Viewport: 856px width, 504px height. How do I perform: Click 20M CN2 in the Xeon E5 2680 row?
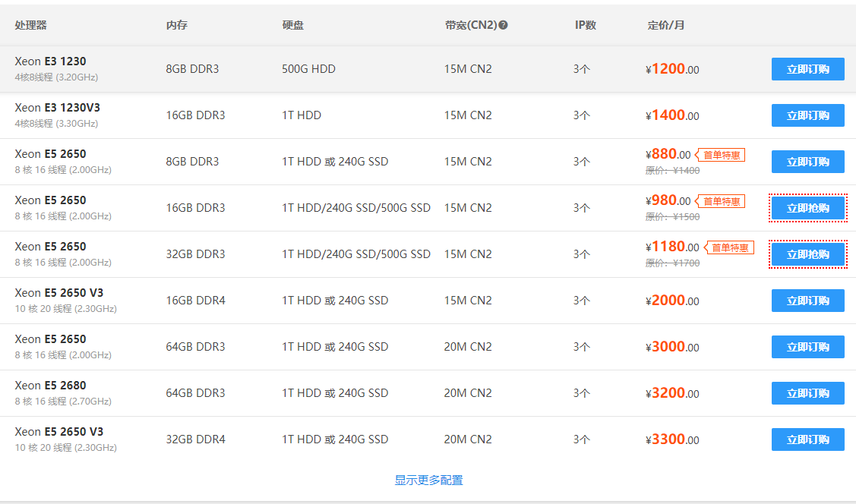coord(468,394)
